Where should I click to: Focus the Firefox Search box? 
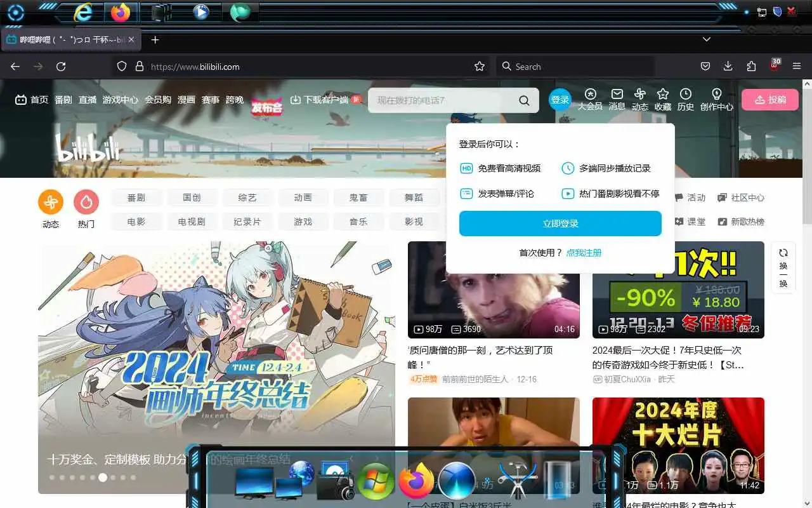[575, 67]
